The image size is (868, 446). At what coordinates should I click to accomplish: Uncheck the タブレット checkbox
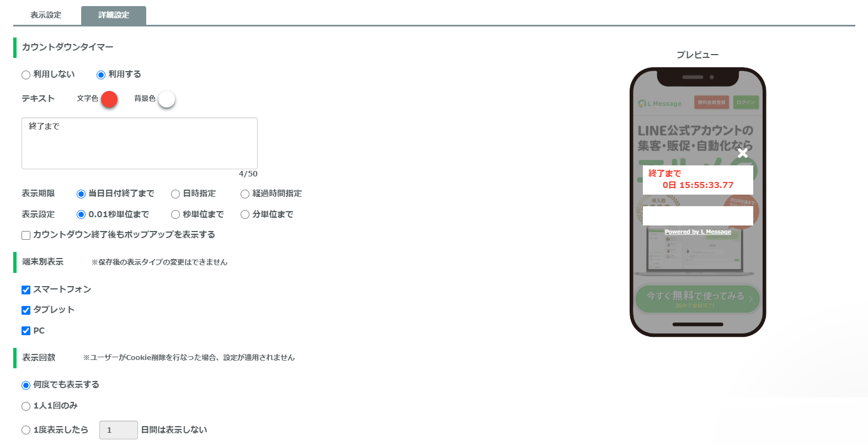(x=26, y=310)
